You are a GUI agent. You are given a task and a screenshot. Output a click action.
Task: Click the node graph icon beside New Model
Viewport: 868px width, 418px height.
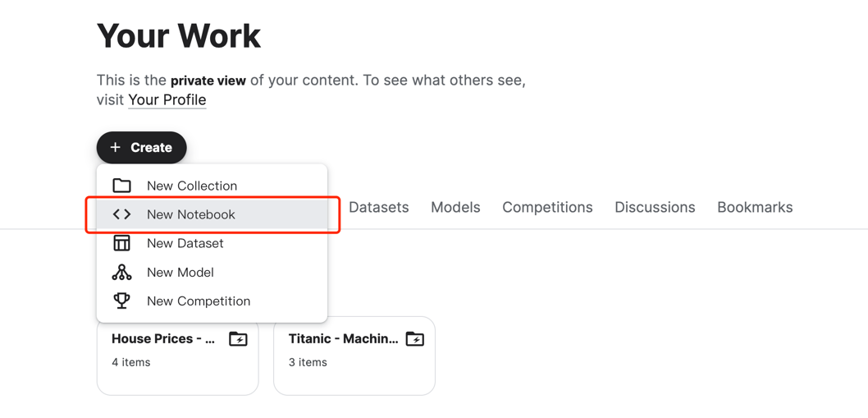pyautogui.click(x=121, y=272)
